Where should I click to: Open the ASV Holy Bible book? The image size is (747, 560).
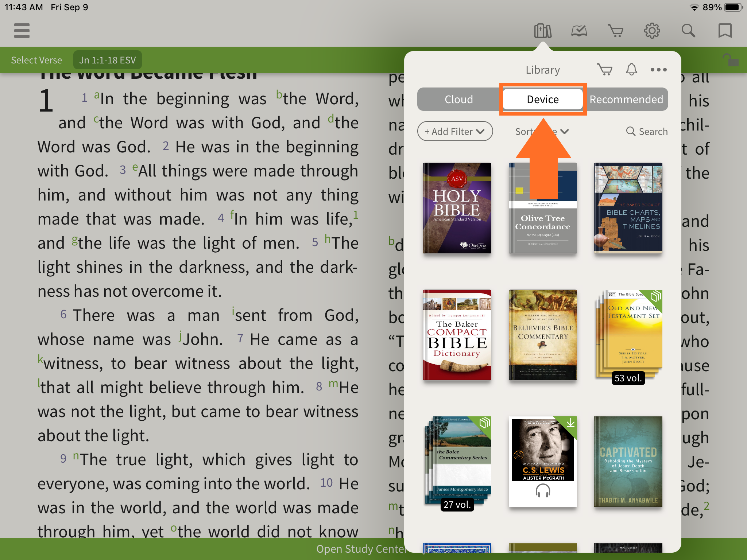pos(457,208)
